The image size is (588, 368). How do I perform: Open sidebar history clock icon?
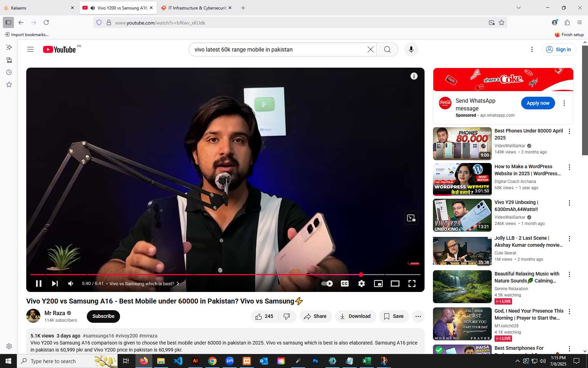coord(9,72)
